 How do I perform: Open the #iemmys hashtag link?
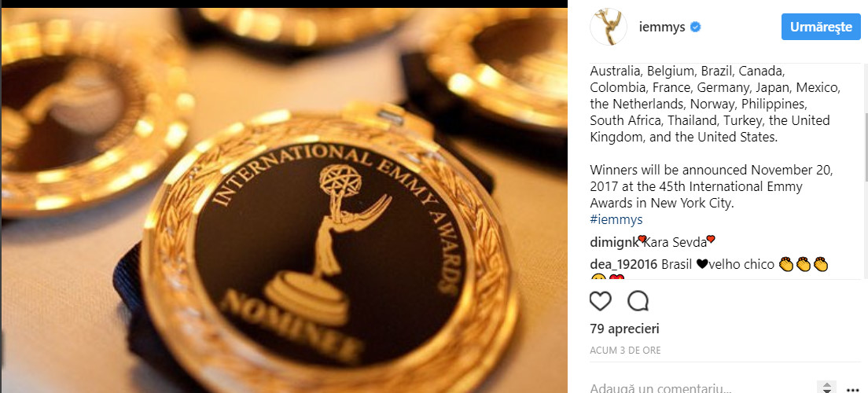pos(616,219)
